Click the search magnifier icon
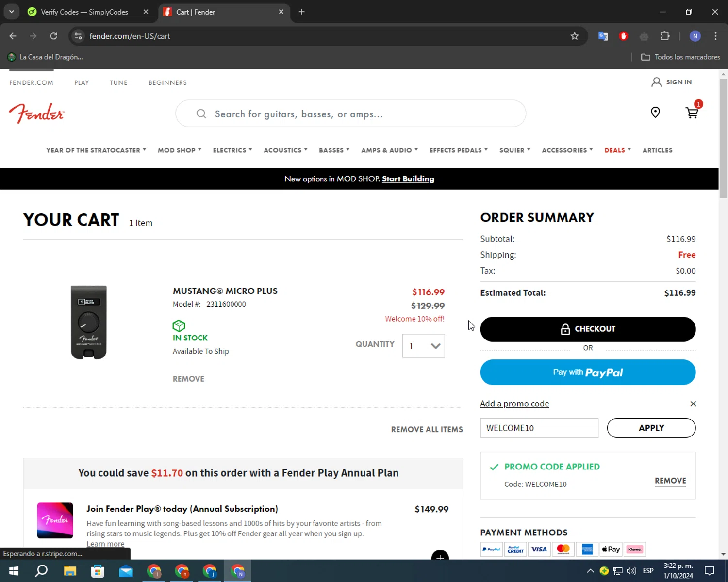 [201, 114]
